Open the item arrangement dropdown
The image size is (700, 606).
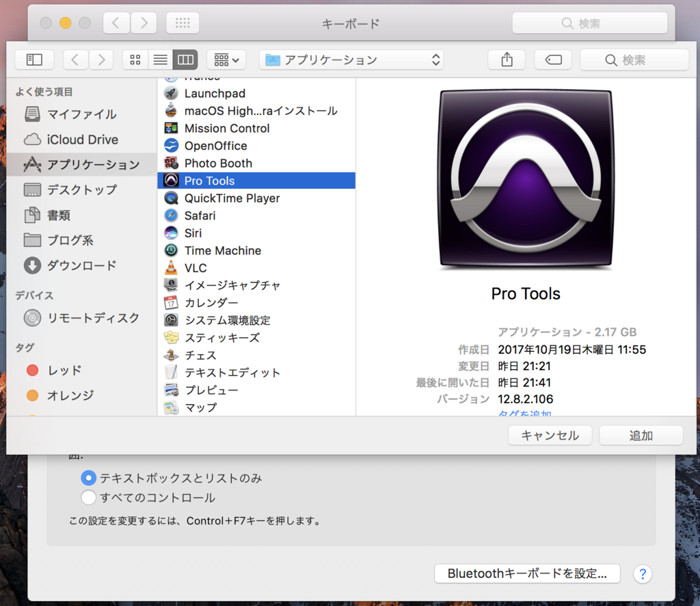click(226, 60)
